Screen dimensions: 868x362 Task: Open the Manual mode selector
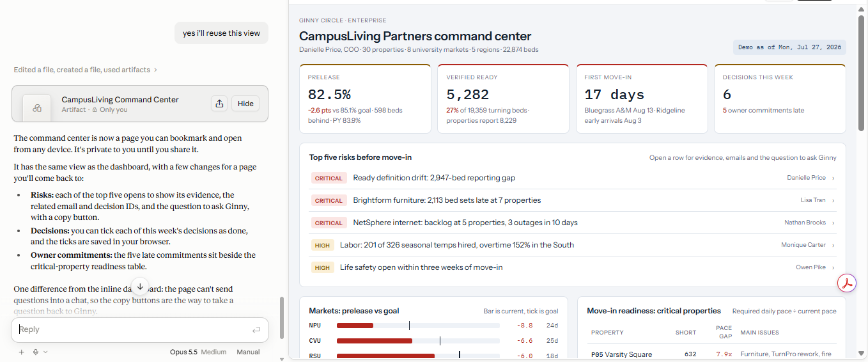(x=248, y=352)
